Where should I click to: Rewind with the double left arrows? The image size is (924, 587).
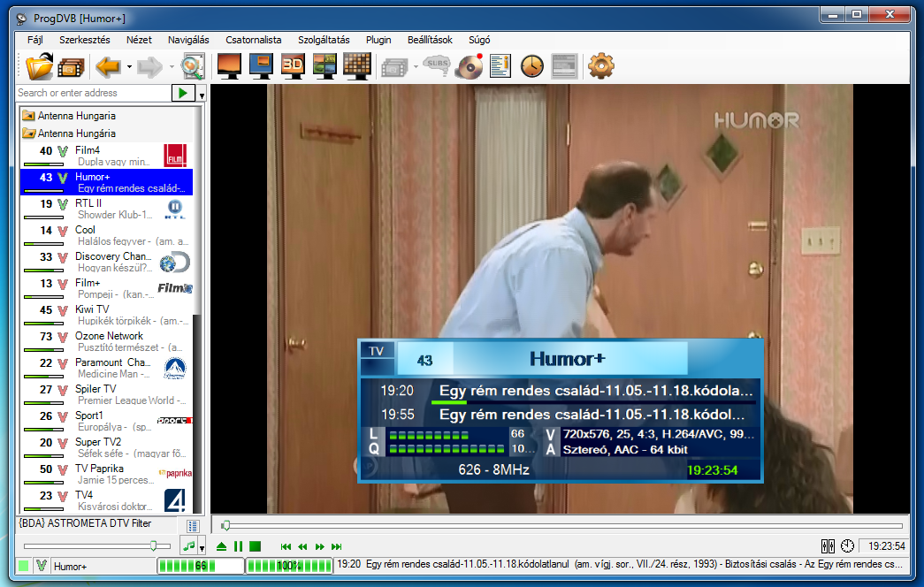pyautogui.click(x=303, y=547)
